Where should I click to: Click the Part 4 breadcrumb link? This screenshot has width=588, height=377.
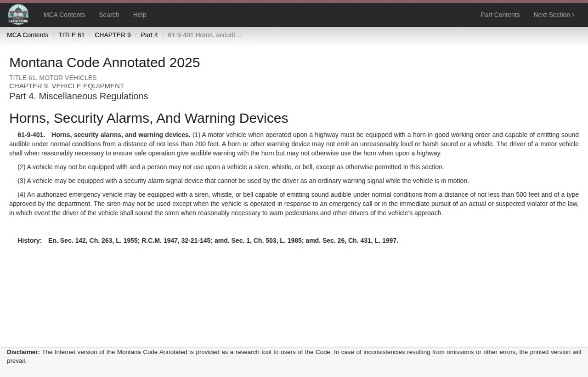[x=149, y=35]
